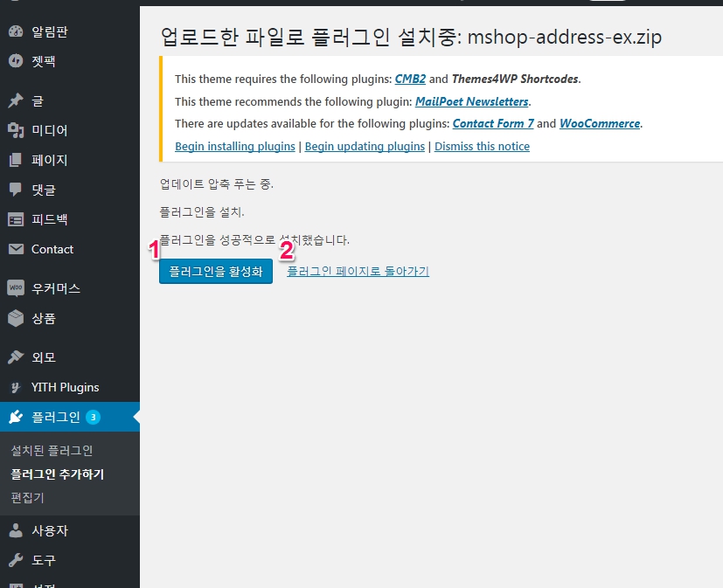
Task: Select 설치된 플러그인 submenu item
Action: coord(52,451)
